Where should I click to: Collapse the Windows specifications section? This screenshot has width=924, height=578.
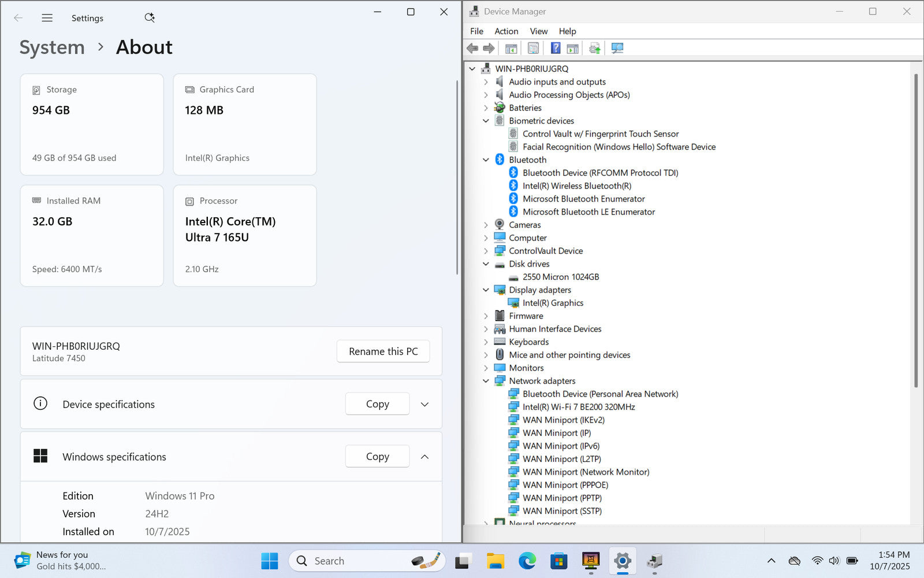[x=424, y=457]
